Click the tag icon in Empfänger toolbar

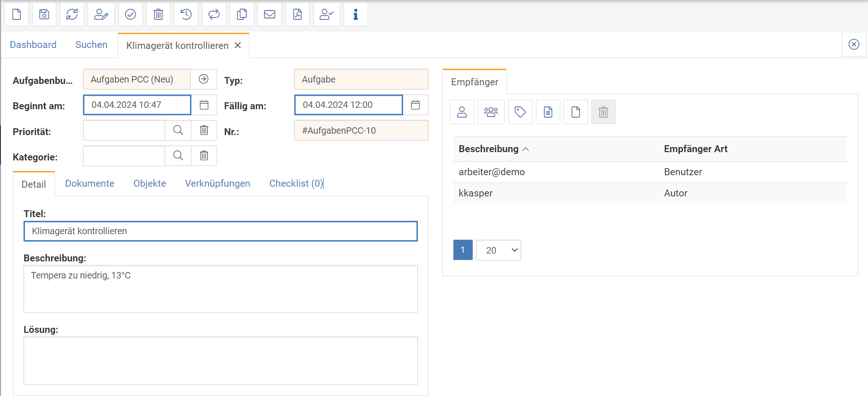coord(520,112)
